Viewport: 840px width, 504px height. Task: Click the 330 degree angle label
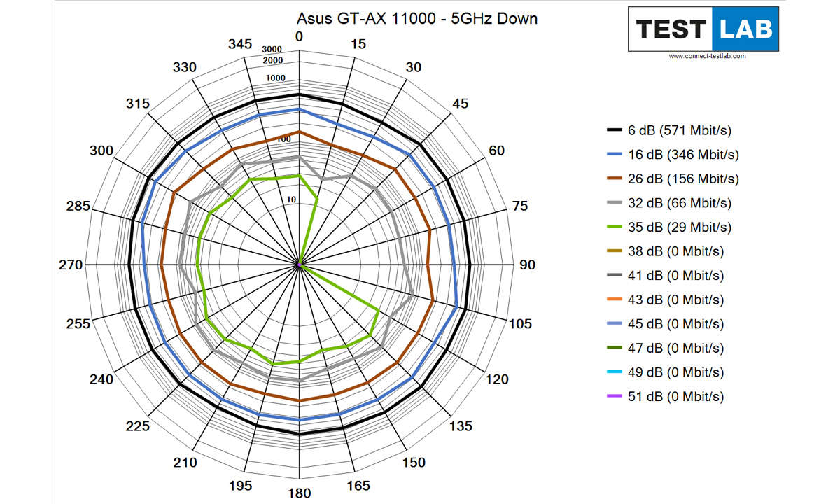pyautogui.click(x=185, y=67)
